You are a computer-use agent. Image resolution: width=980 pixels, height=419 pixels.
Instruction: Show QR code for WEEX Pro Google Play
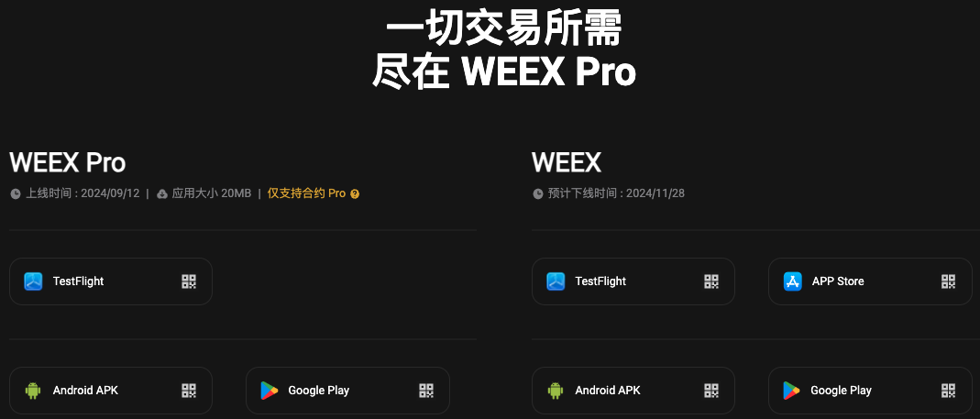(426, 391)
